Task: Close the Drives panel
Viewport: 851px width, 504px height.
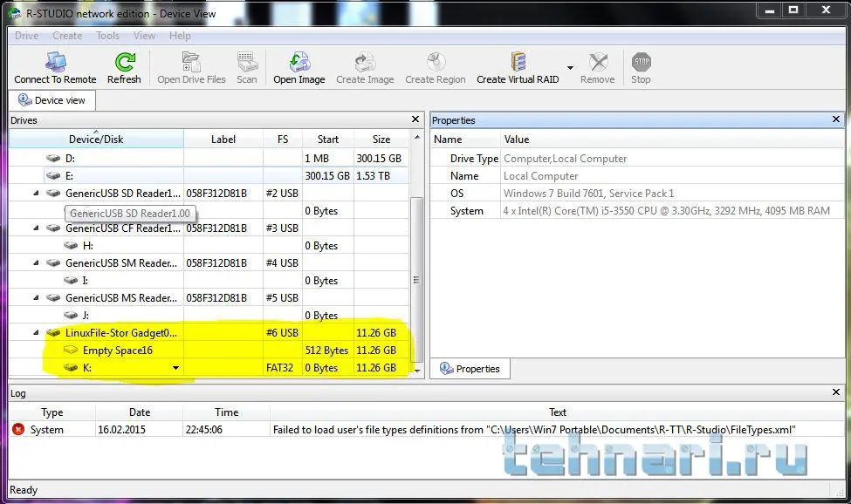Action: (415, 119)
